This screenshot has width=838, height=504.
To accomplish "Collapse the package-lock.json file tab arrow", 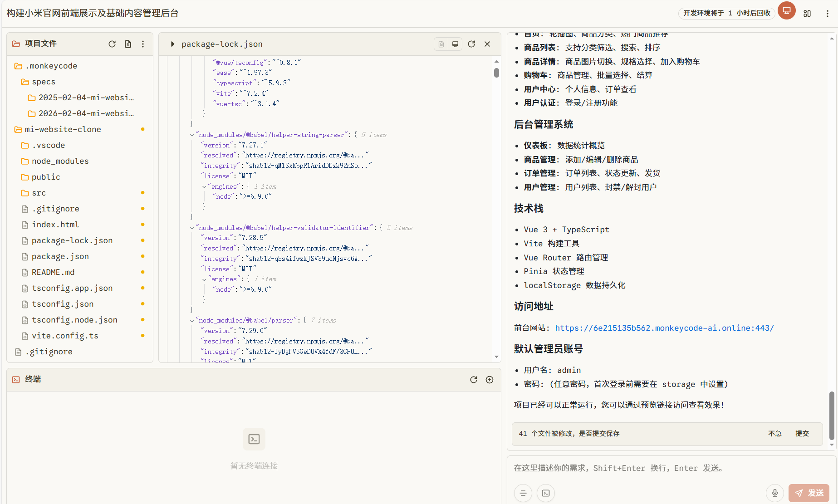I will (172, 44).
